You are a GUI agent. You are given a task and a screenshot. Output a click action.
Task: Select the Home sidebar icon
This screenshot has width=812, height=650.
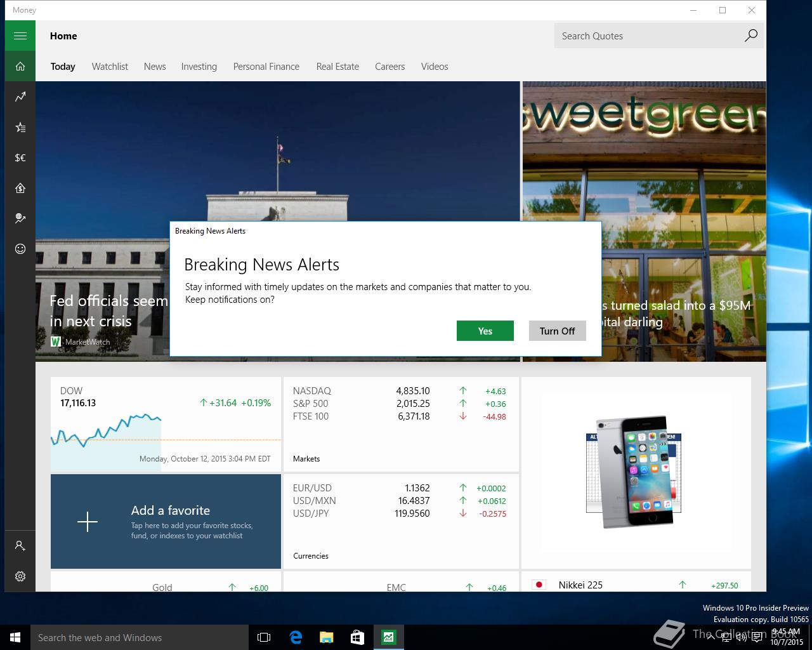pyautogui.click(x=20, y=66)
